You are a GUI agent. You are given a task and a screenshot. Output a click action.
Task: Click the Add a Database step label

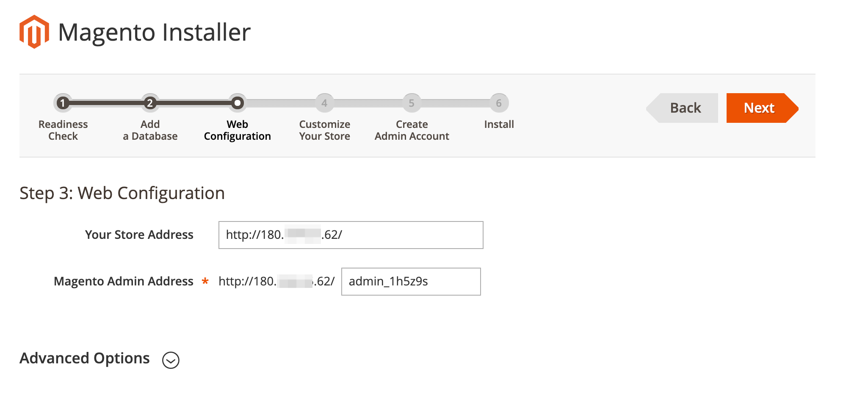tap(150, 130)
